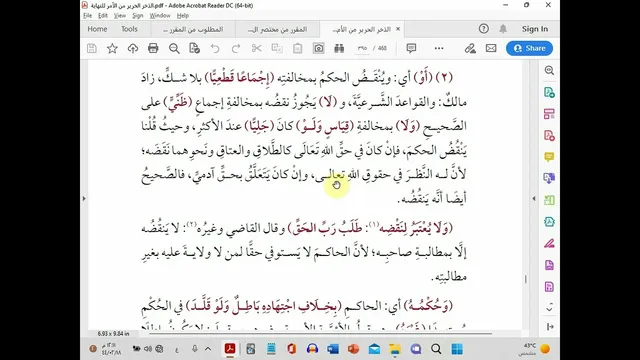Bookmark with the star icon
This screenshot has height=360, width=640.
point(112,48)
